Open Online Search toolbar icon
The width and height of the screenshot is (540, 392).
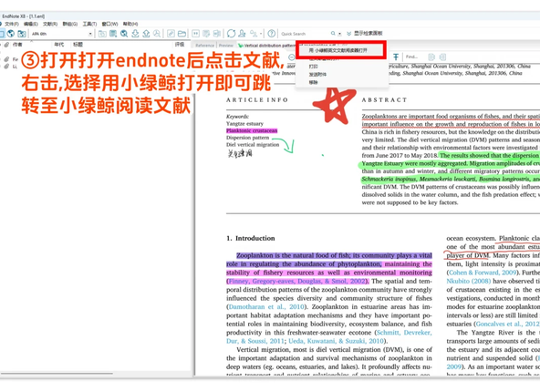tap(124, 34)
